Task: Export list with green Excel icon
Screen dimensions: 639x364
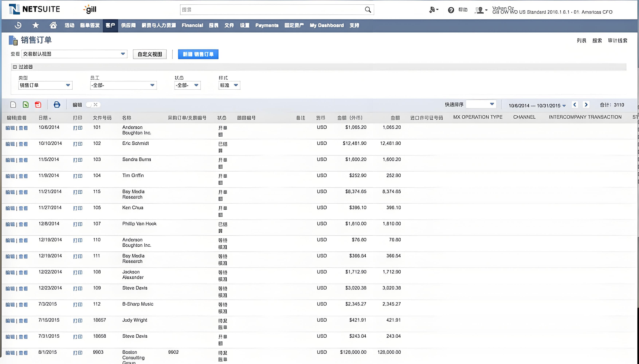Action: [26, 104]
